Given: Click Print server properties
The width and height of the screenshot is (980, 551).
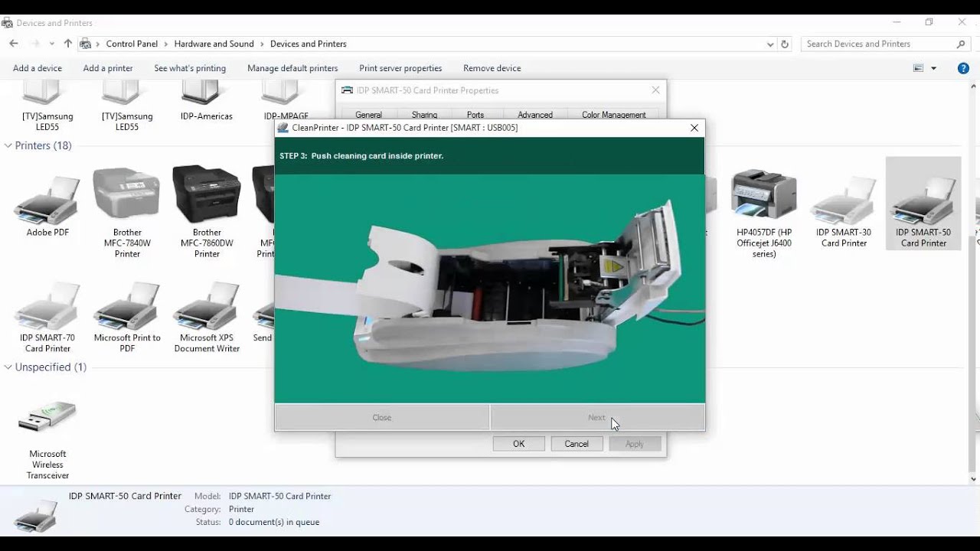Looking at the screenshot, I should [400, 68].
